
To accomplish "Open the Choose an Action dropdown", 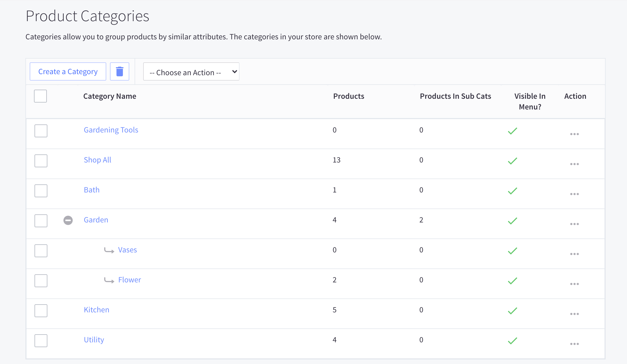I will [191, 72].
